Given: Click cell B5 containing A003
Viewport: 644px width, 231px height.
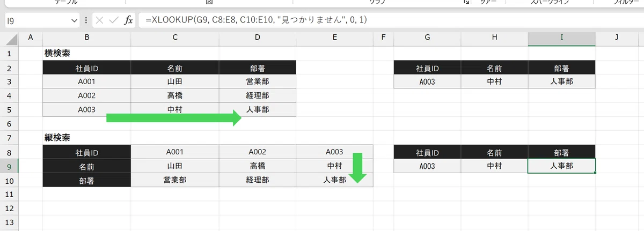Looking at the screenshot, I should tap(86, 109).
